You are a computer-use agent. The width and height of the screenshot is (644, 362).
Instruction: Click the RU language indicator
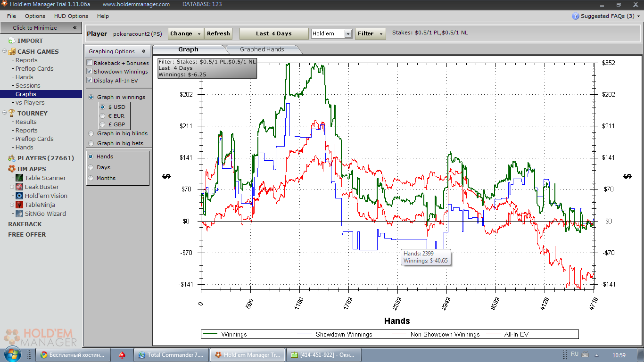(575, 354)
